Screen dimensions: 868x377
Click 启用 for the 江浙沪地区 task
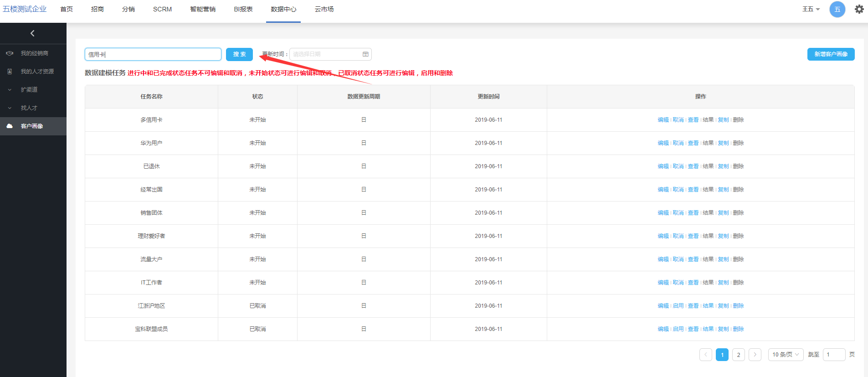(678, 306)
